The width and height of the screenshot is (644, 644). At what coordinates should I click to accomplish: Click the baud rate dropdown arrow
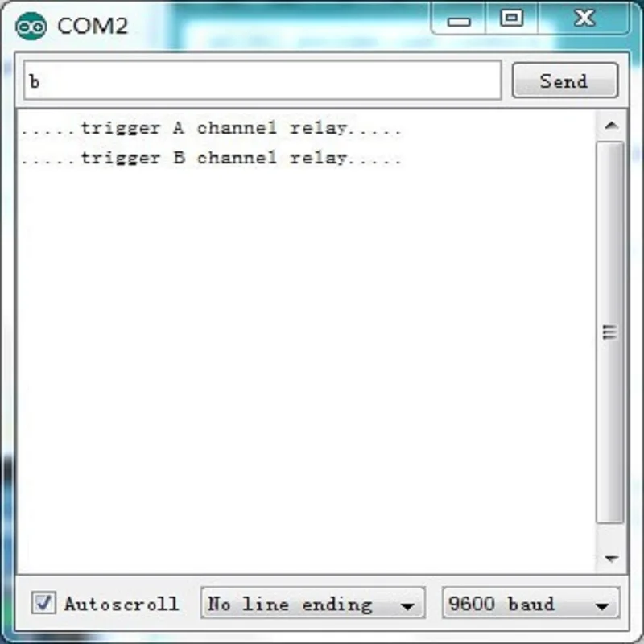[x=602, y=605]
